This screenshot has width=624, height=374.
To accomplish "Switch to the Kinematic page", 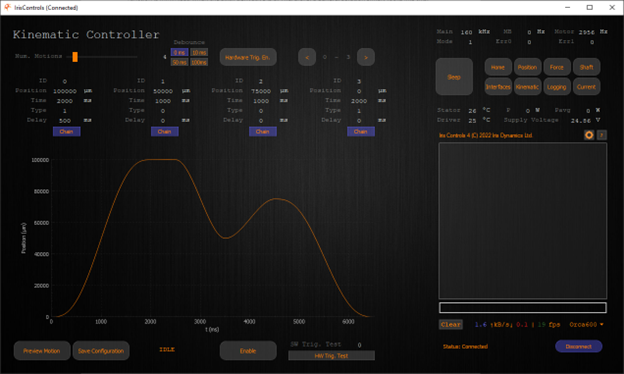I will click(527, 87).
